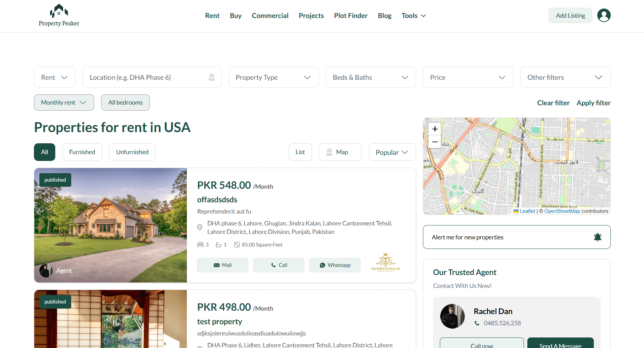Click the Tools menu chevron
The height and width of the screenshot is (348, 644).
[423, 16]
